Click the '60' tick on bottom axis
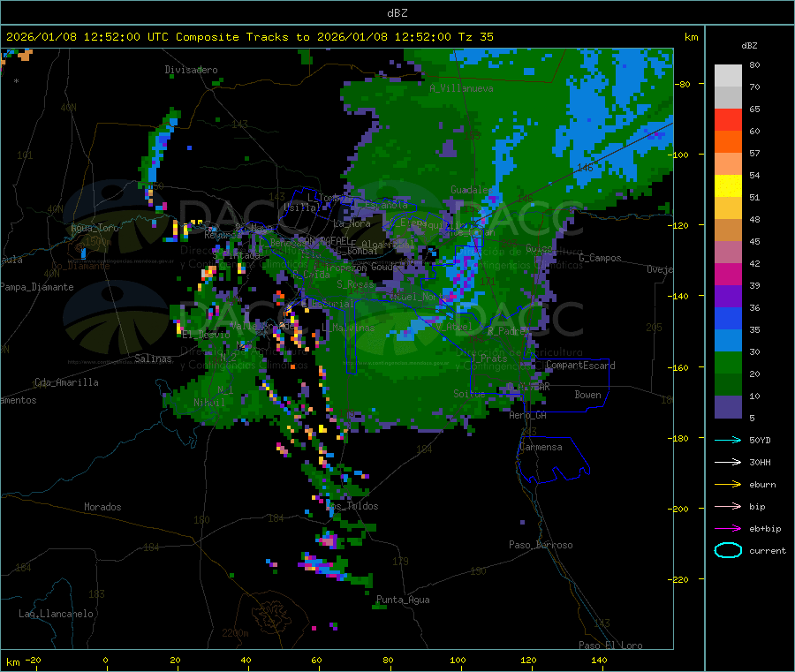 [317, 661]
